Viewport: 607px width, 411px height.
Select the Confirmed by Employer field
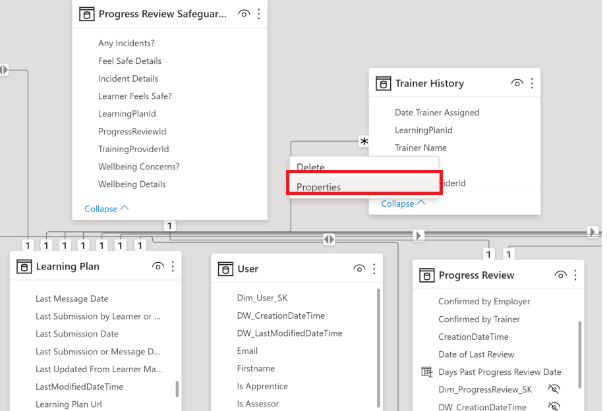coord(484,301)
